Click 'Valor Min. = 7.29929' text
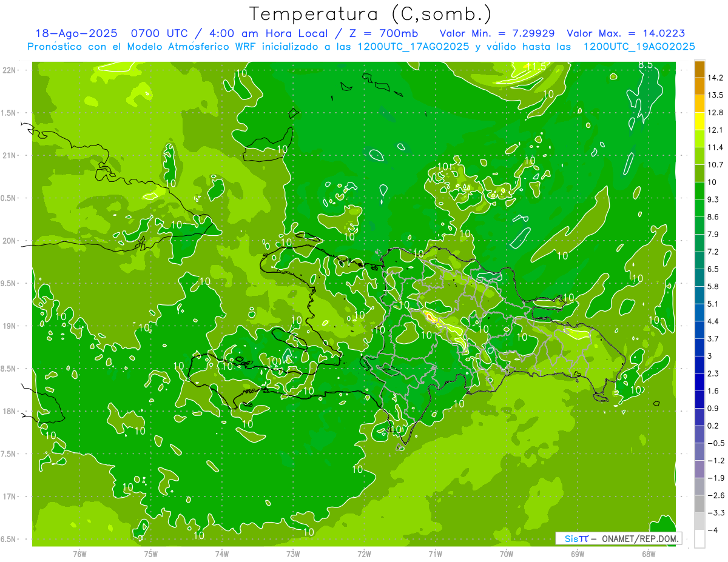The image size is (728, 562). click(x=497, y=33)
